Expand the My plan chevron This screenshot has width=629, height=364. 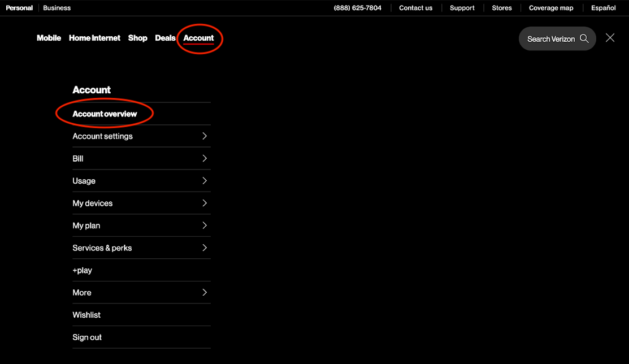205,226
